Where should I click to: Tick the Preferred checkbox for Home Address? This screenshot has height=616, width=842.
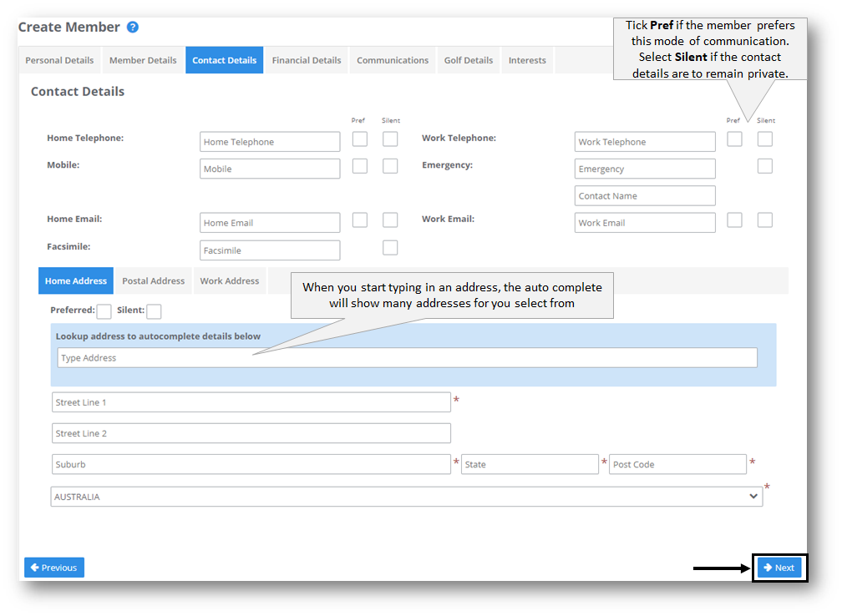(104, 311)
